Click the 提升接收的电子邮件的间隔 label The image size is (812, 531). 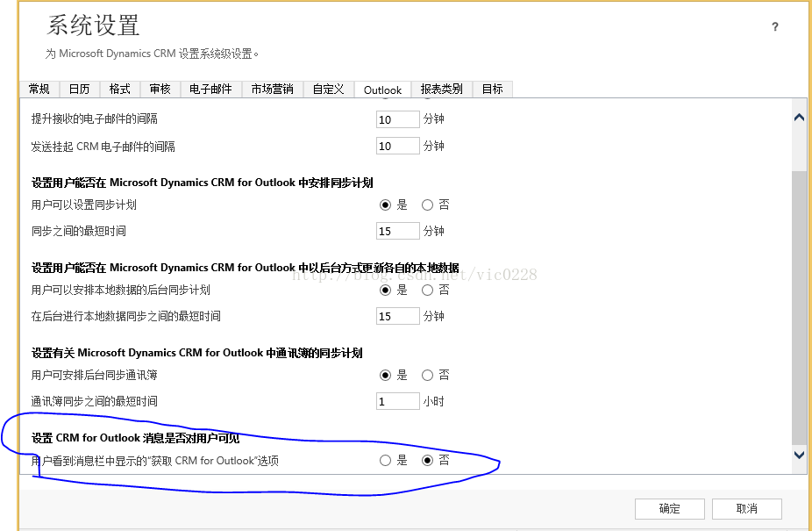pos(94,118)
